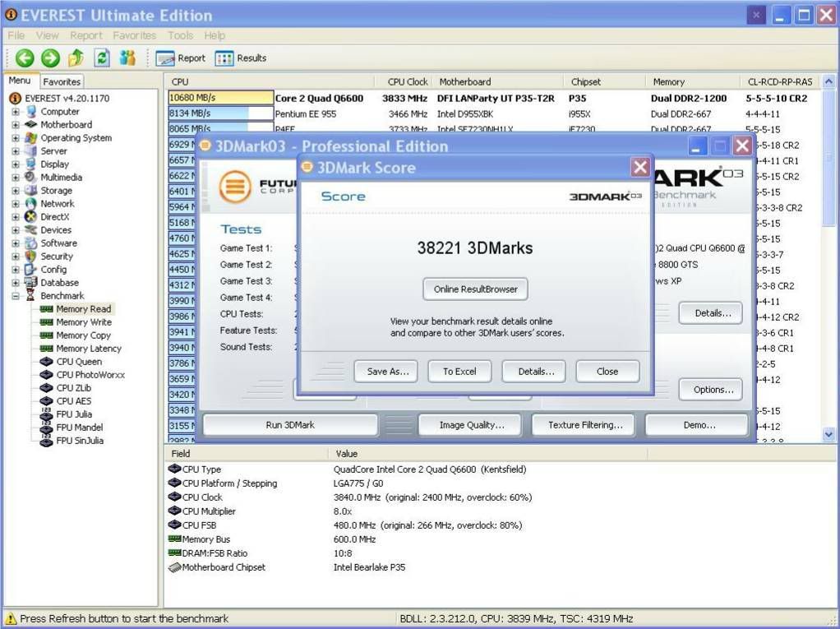
Task: Sort by CPU Clock column header
Action: click(x=404, y=82)
